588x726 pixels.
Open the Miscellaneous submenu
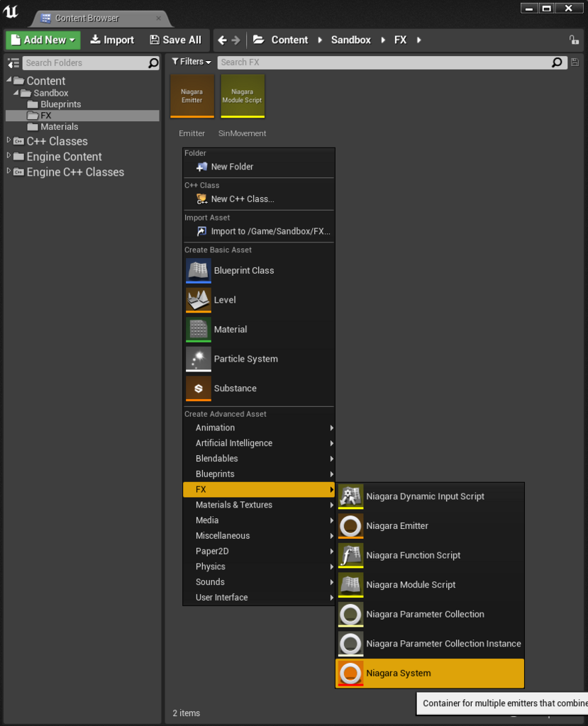pos(259,536)
